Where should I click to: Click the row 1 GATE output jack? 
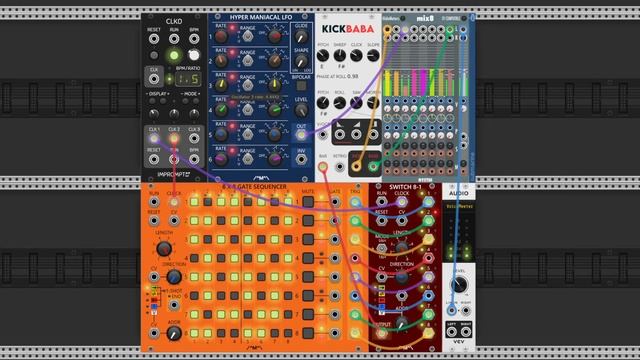[335, 202]
